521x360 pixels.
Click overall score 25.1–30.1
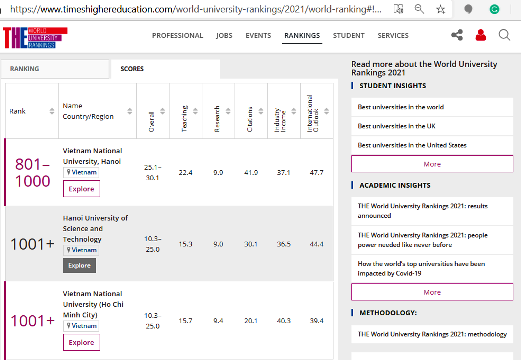(x=152, y=172)
